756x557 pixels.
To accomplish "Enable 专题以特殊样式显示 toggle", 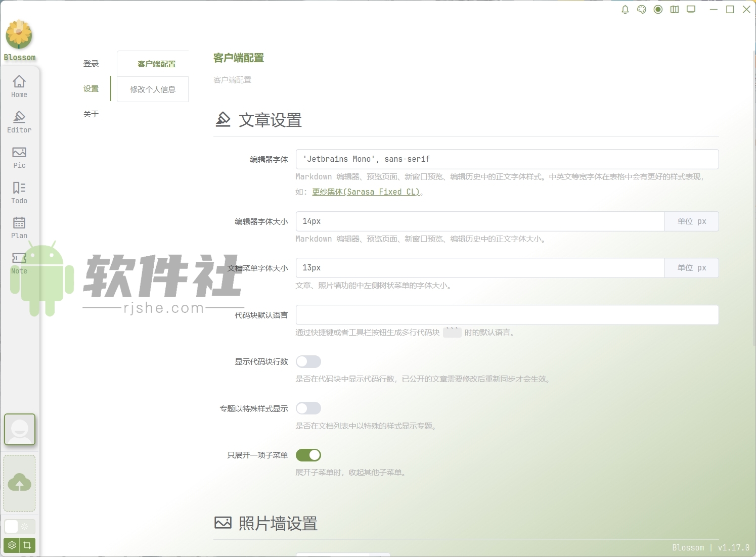I will pos(308,408).
